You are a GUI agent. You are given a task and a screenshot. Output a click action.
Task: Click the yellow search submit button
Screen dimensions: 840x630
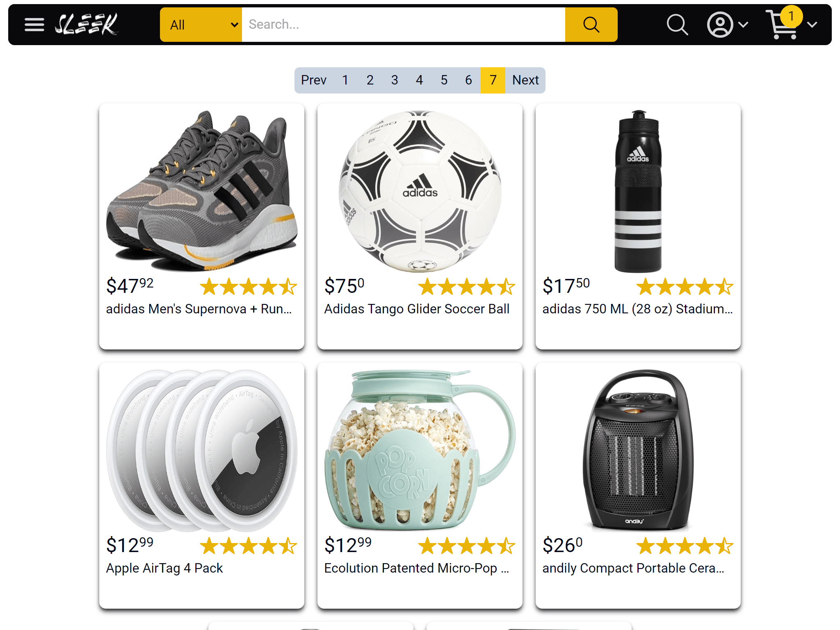591,25
